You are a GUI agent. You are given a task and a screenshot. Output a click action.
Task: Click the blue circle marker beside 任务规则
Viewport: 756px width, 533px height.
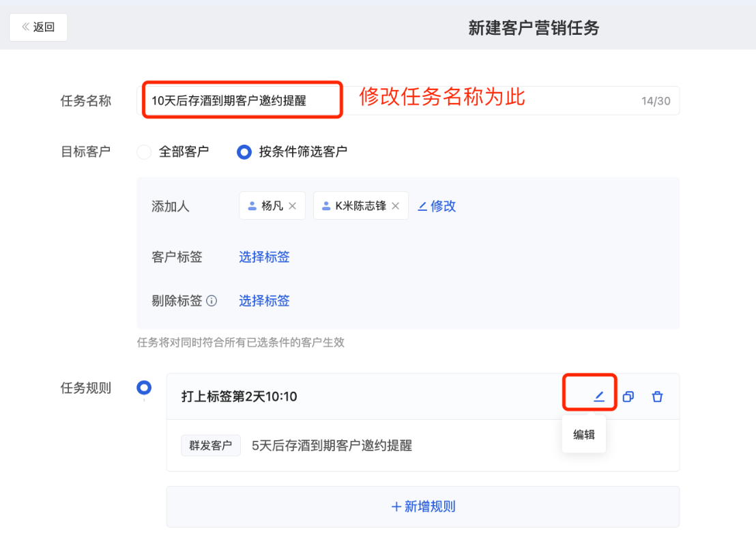(144, 388)
